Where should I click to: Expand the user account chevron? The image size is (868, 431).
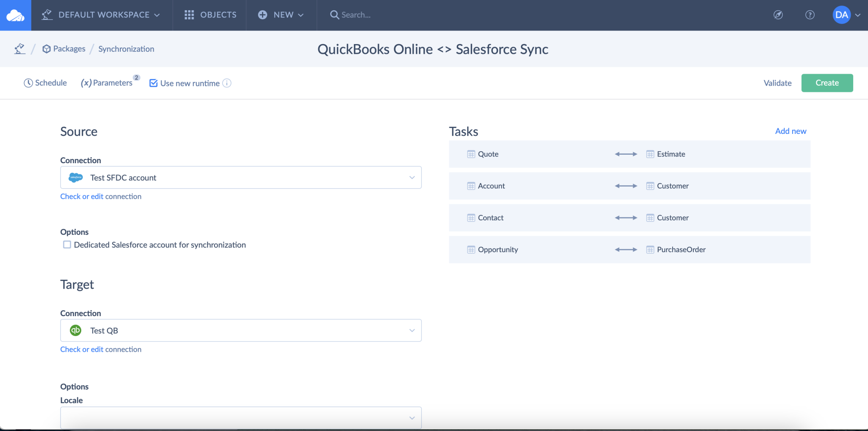(x=858, y=15)
